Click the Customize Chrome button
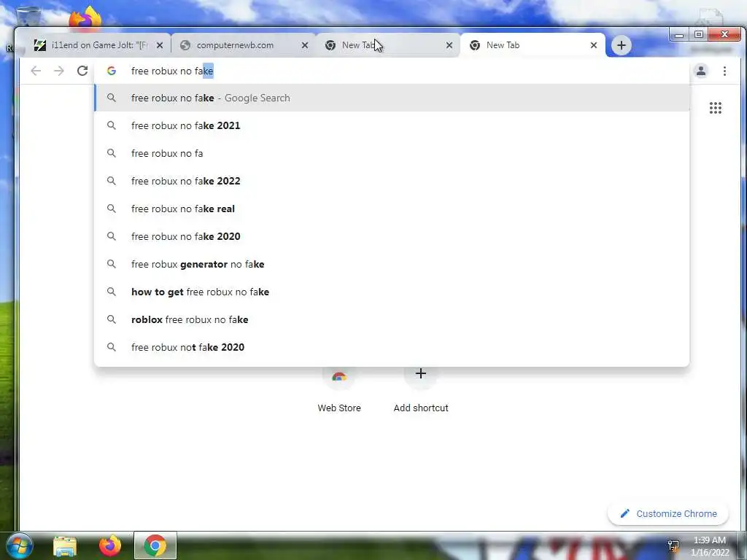The height and width of the screenshot is (560, 747). tap(668, 514)
